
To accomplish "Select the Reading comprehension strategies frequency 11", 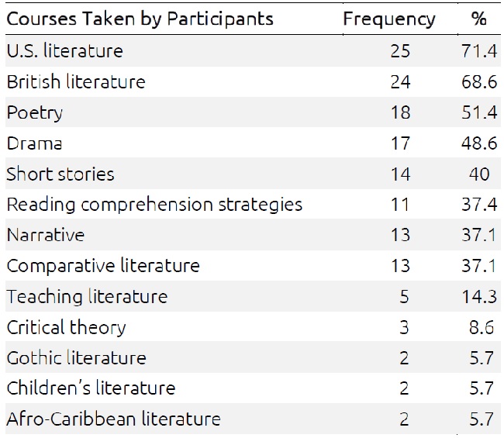I will click(401, 205).
